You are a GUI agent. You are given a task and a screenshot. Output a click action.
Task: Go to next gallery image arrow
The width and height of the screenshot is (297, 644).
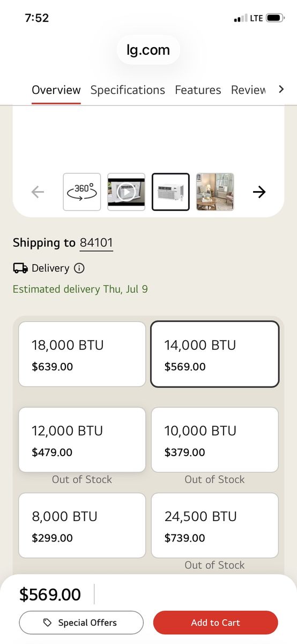click(x=259, y=192)
